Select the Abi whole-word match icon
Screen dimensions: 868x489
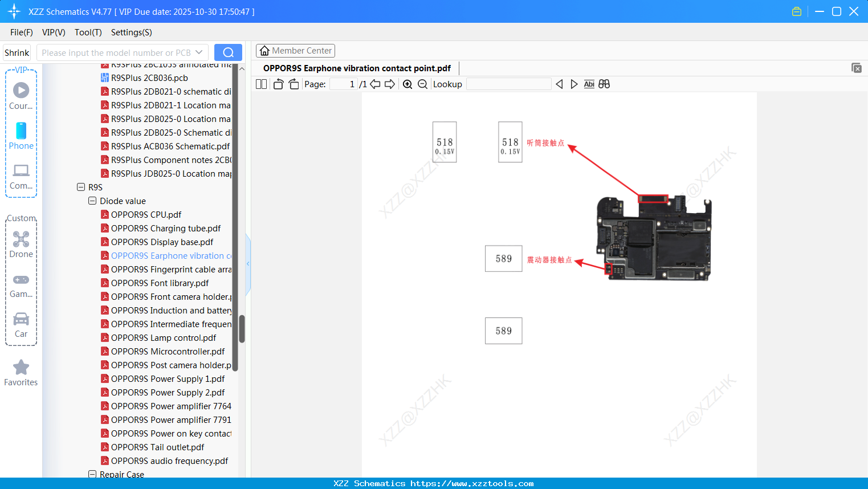pyautogui.click(x=589, y=84)
